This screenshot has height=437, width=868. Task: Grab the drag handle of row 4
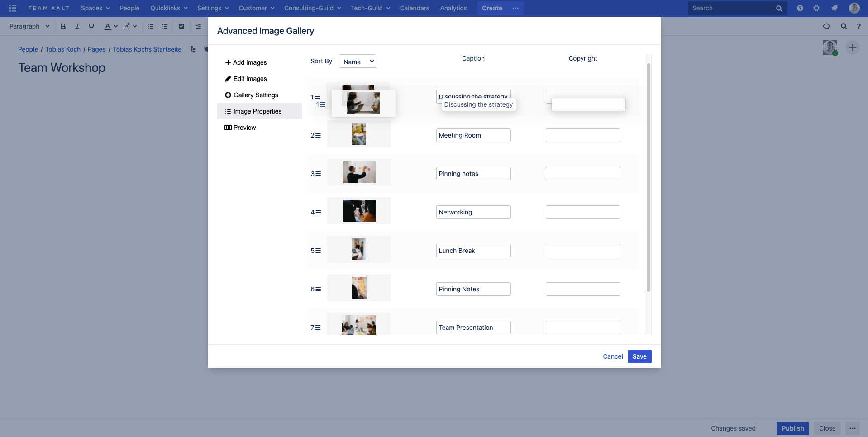tap(318, 212)
